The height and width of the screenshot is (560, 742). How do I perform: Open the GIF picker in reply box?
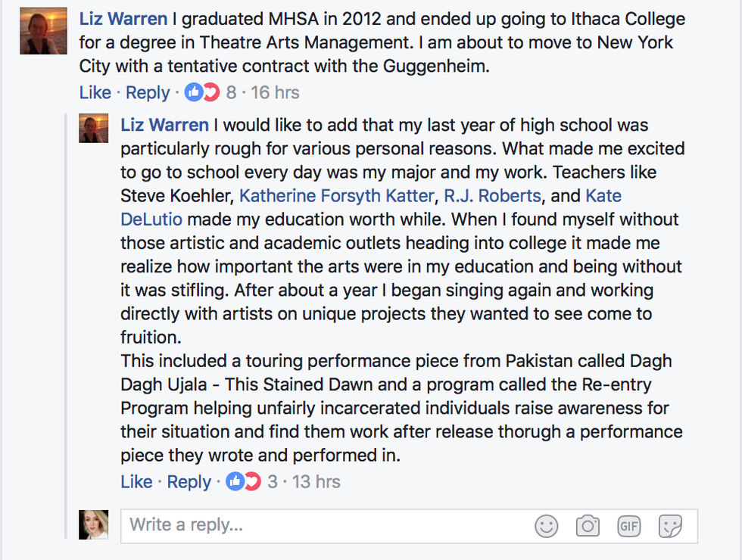(x=628, y=525)
